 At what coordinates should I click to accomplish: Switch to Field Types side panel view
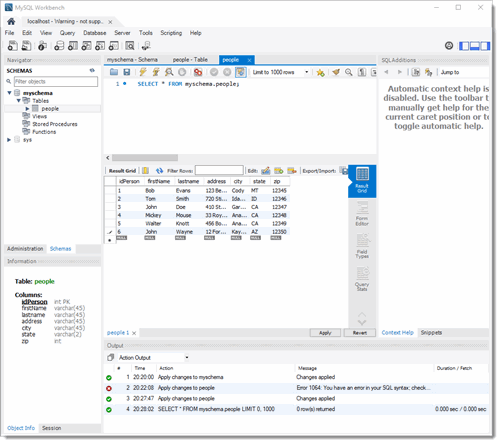click(x=362, y=246)
